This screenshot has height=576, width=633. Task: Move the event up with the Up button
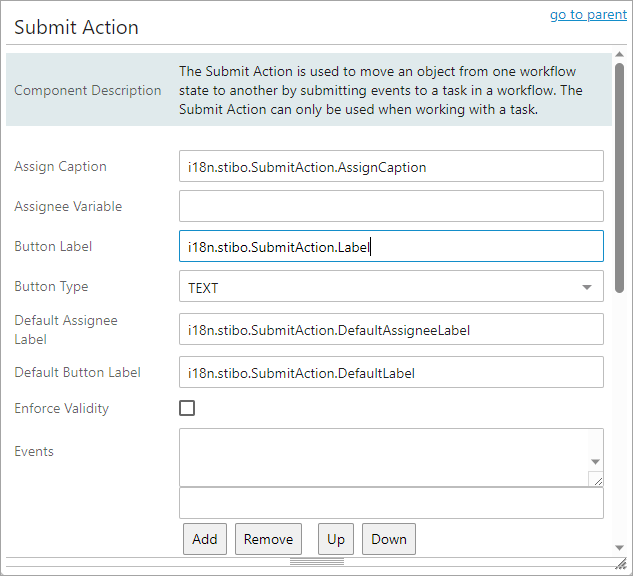[336, 539]
